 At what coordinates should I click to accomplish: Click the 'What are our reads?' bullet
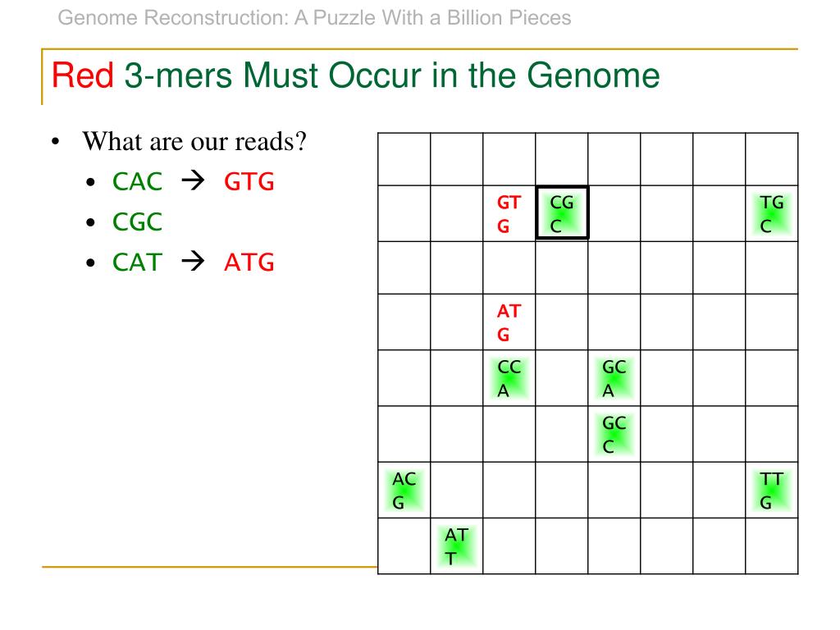tap(194, 141)
